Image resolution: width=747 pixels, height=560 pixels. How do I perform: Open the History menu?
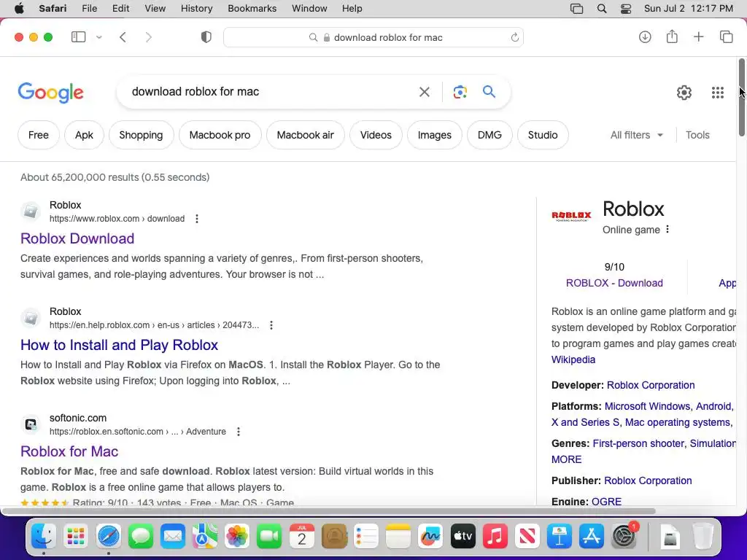coord(196,9)
